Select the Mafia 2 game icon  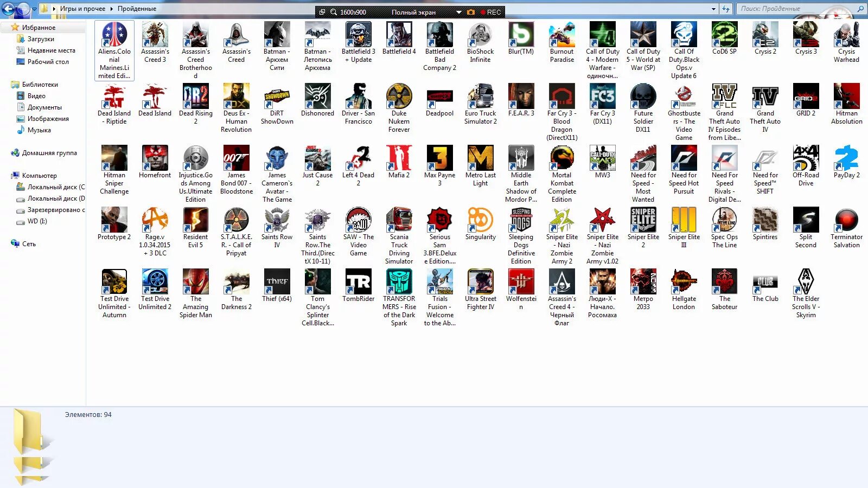(399, 158)
